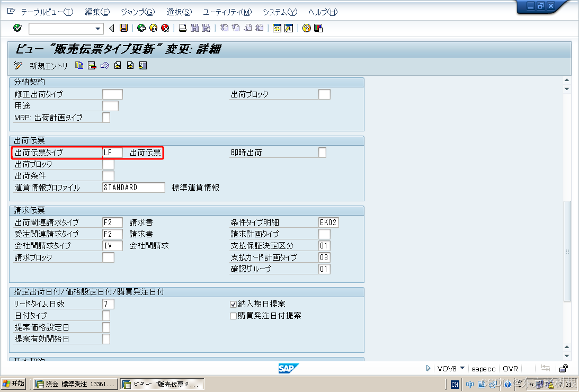This screenshot has width=579, height=392.
Task: Click the SAP logo in the status bar
Action: click(288, 368)
